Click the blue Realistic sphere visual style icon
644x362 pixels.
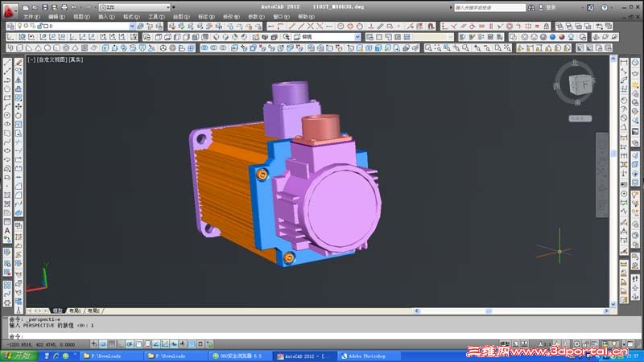(x=552, y=37)
